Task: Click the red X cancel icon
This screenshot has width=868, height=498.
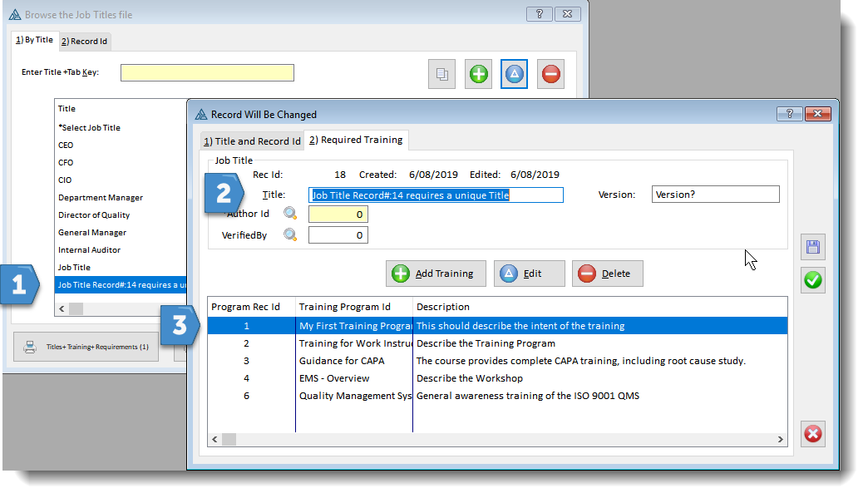Action: (x=813, y=434)
